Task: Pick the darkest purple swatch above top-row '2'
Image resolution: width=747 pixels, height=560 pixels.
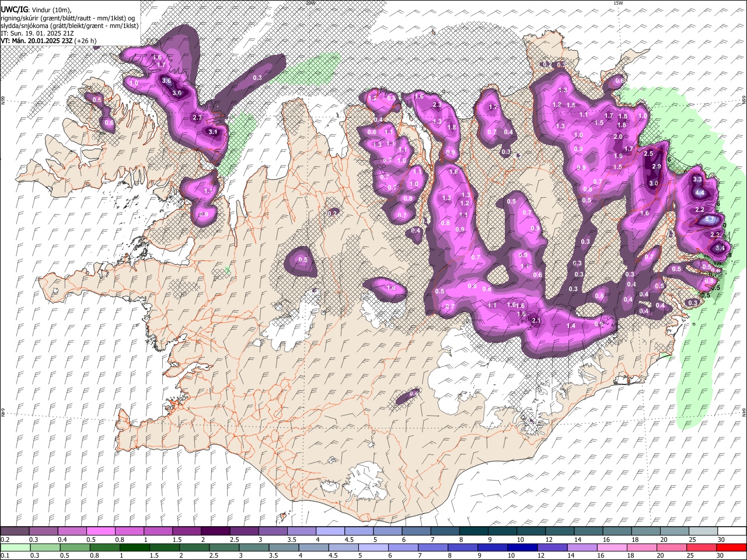Action: click(x=215, y=531)
